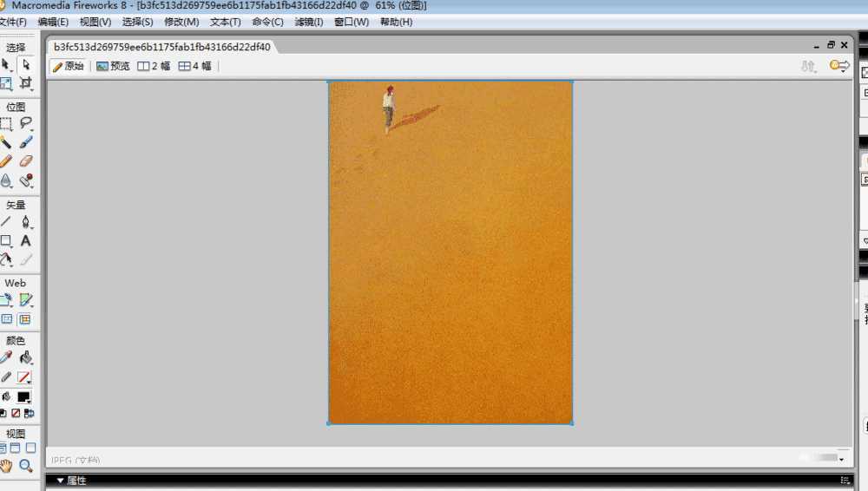The width and height of the screenshot is (868, 491).
Task: Select the Subselection arrow tool
Action: [x=26, y=65]
